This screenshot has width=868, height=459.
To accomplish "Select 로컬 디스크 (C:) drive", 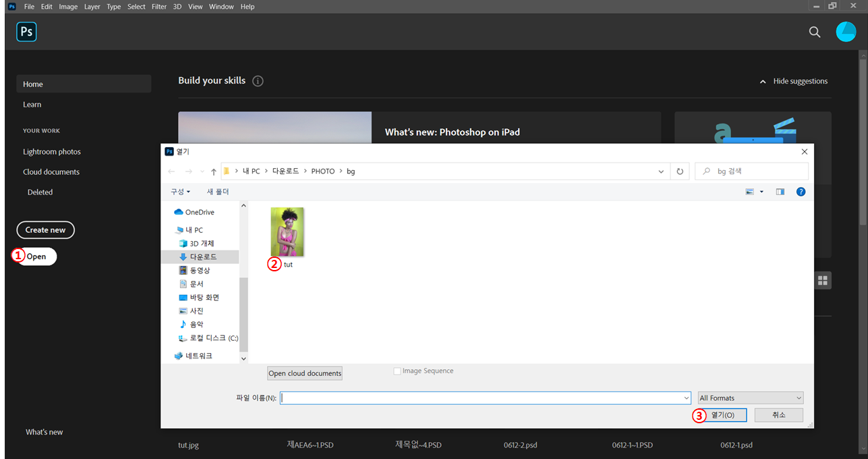I will click(x=208, y=338).
